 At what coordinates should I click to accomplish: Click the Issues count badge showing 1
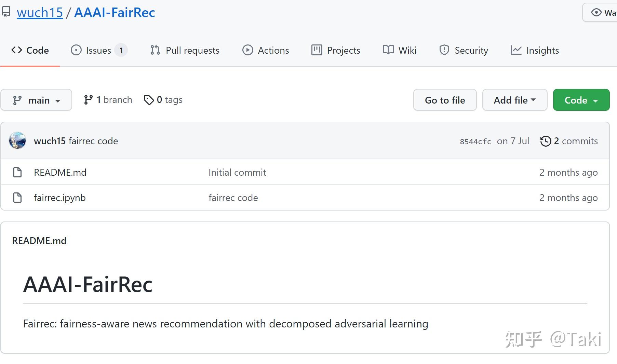121,50
